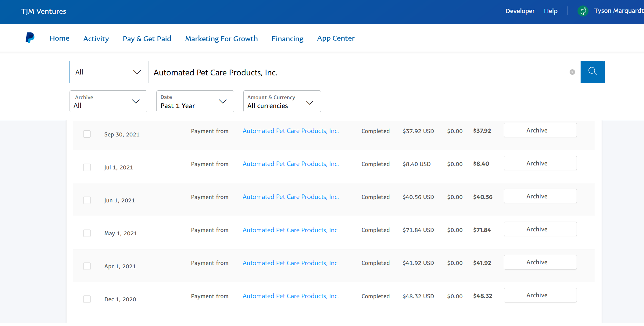This screenshot has height=326, width=644.
Task: Open Tyson Marquardt profile avatar
Action: pyautogui.click(x=583, y=11)
